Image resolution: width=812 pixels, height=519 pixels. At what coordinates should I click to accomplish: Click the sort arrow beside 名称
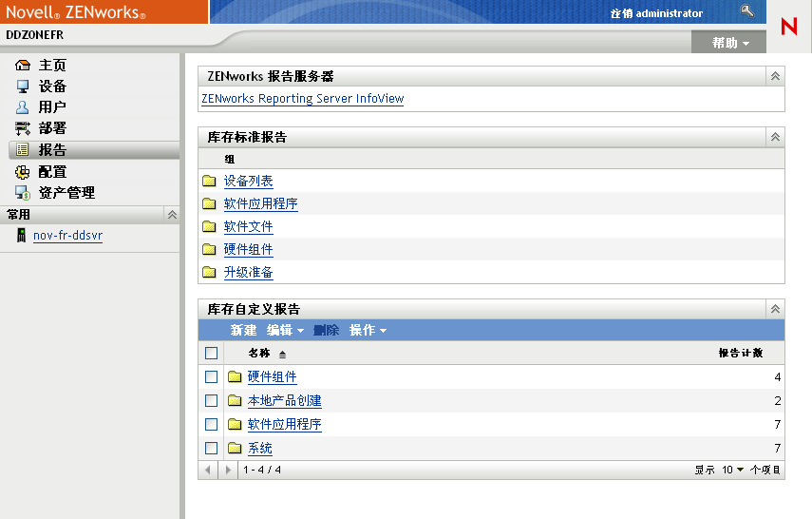pos(282,355)
